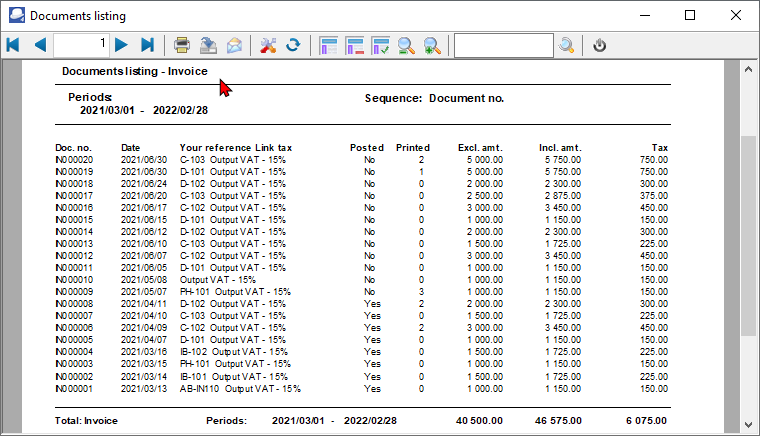Click 'Periods:' label near the top
Screen dimensions: 760x436
click(x=90, y=97)
